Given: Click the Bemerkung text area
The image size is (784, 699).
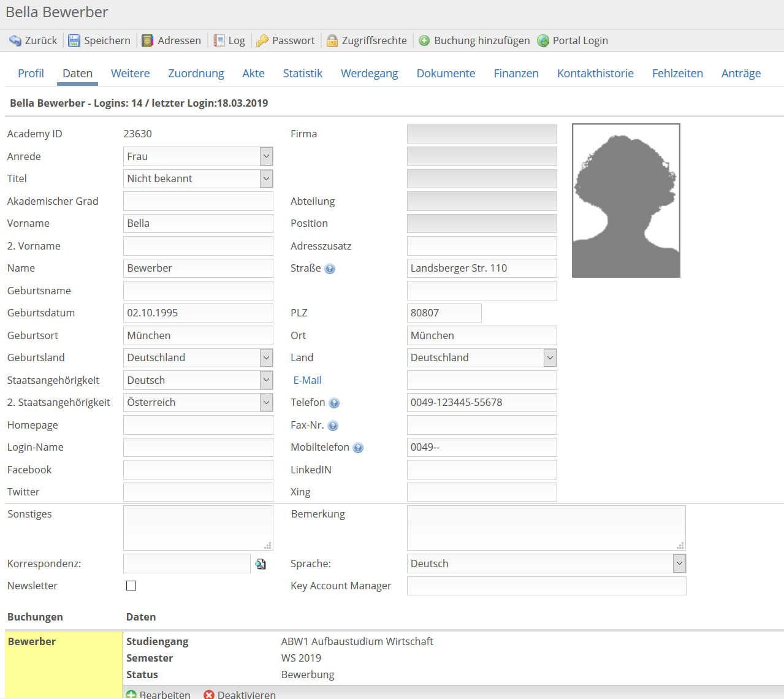Looking at the screenshot, I should pyautogui.click(x=546, y=528).
